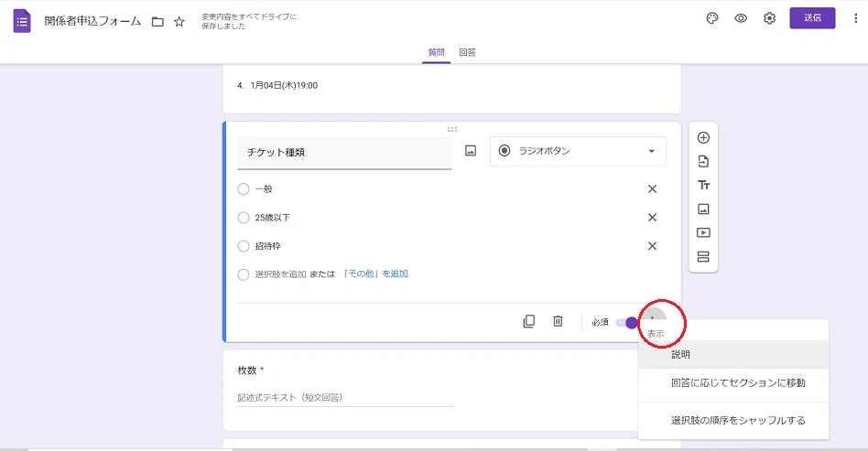Select the 一般 radio option

point(244,189)
